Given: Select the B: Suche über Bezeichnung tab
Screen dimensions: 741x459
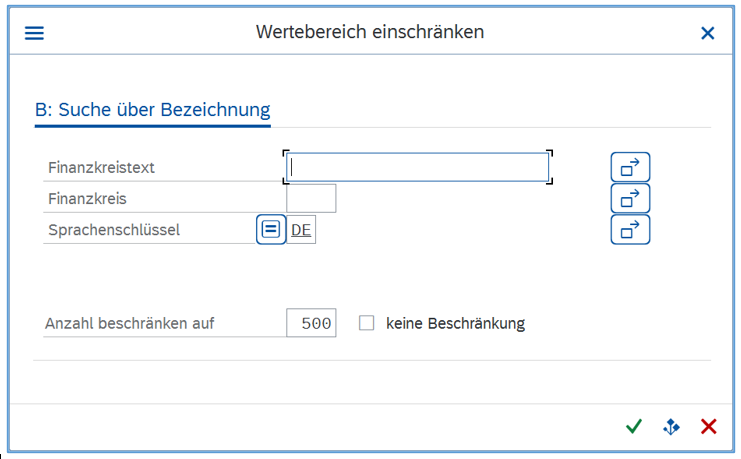Looking at the screenshot, I should click(x=152, y=110).
